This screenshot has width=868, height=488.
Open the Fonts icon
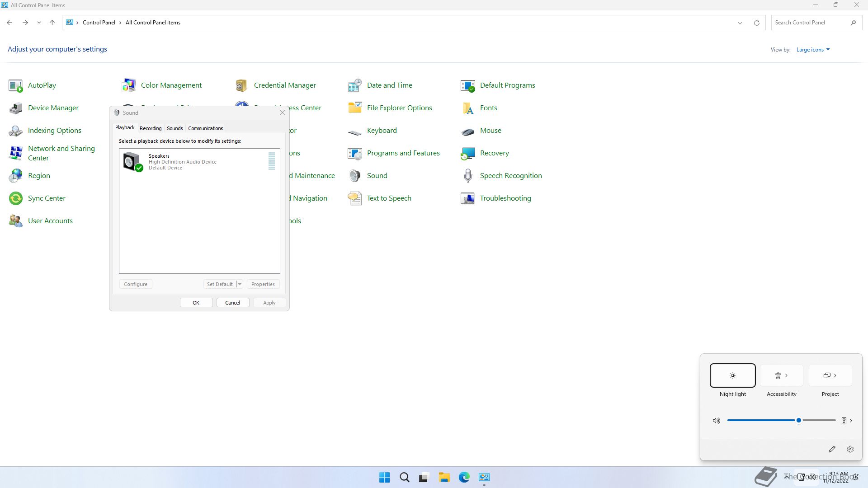pyautogui.click(x=468, y=108)
